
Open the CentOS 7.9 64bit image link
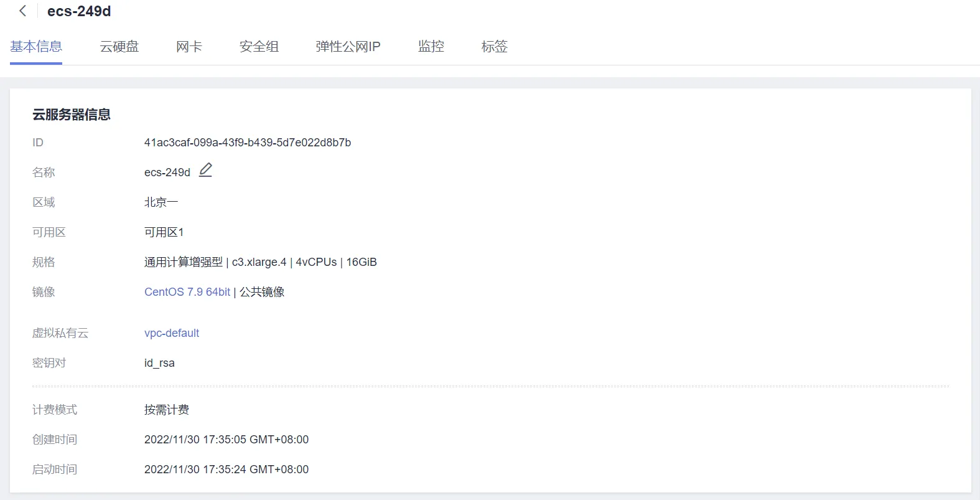[187, 292]
